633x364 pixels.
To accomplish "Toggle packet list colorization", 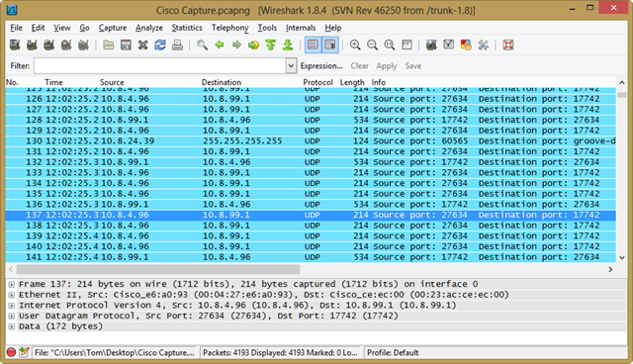I will tap(313, 45).
